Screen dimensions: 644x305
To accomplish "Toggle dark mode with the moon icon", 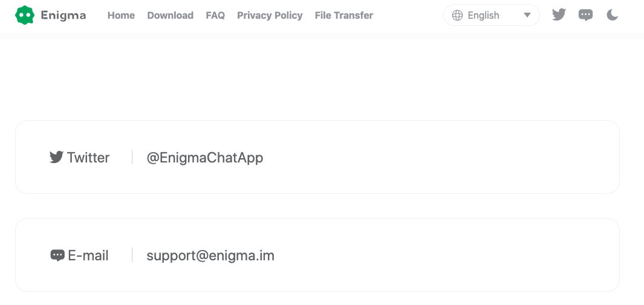I will (x=613, y=15).
